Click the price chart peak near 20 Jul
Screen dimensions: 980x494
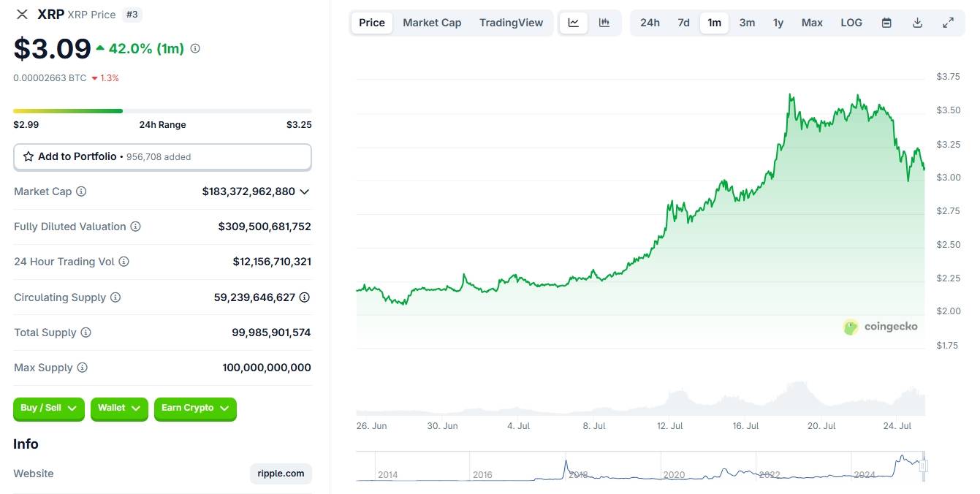(791, 95)
